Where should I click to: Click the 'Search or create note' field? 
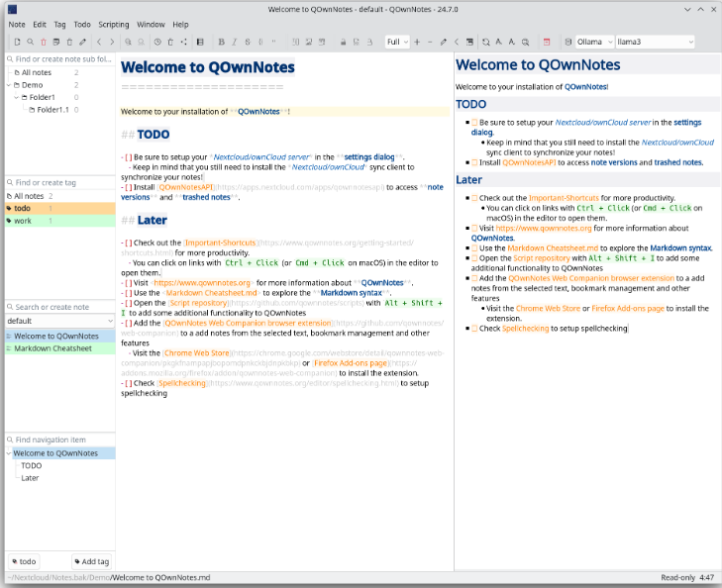coord(59,307)
